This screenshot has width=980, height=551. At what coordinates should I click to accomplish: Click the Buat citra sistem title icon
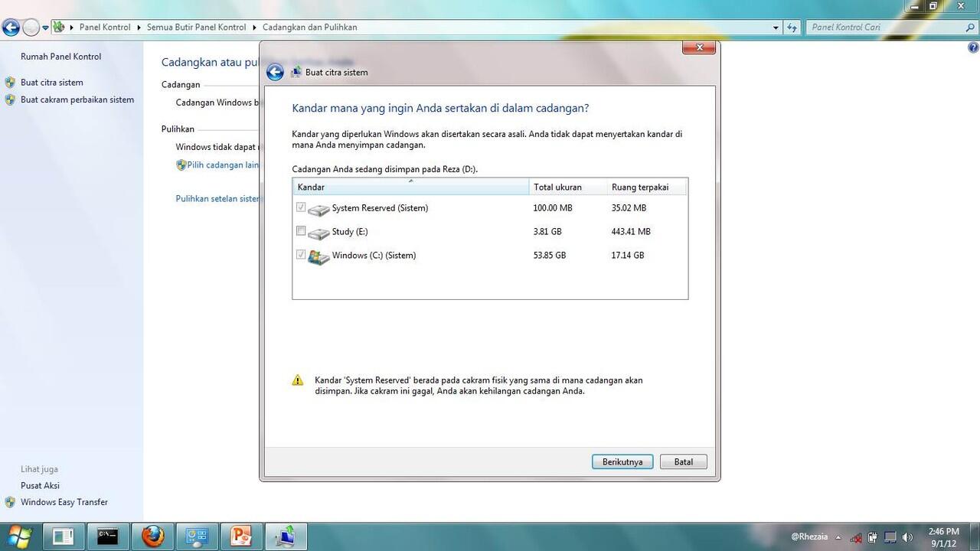pyautogui.click(x=296, y=72)
